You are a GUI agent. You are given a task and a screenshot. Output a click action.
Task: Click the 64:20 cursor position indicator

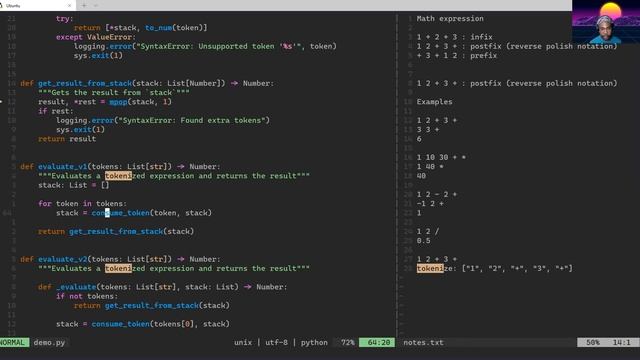pyautogui.click(x=378, y=342)
